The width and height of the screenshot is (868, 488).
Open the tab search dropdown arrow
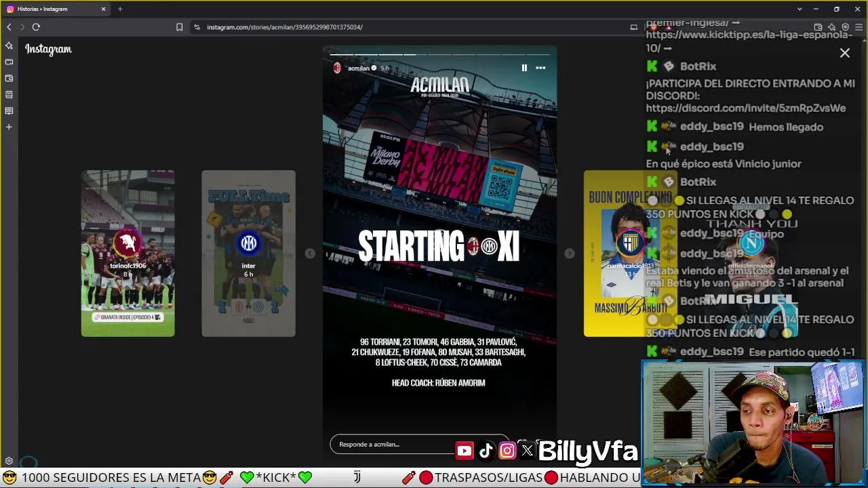pyautogui.click(x=800, y=9)
